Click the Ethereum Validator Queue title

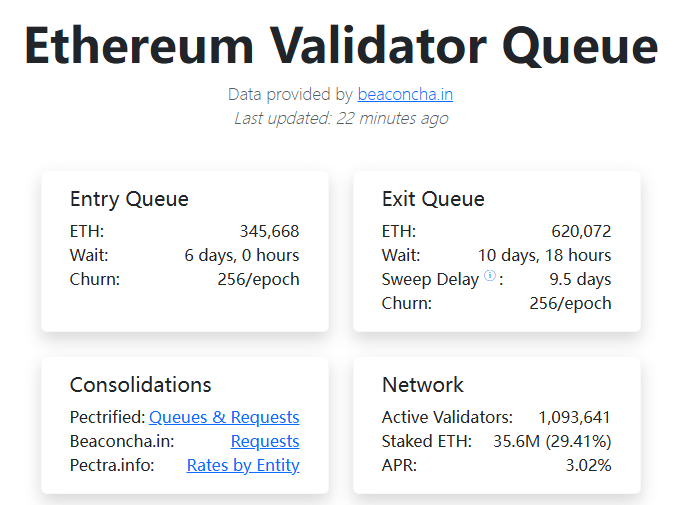pyautogui.click(x=341, y=46)
